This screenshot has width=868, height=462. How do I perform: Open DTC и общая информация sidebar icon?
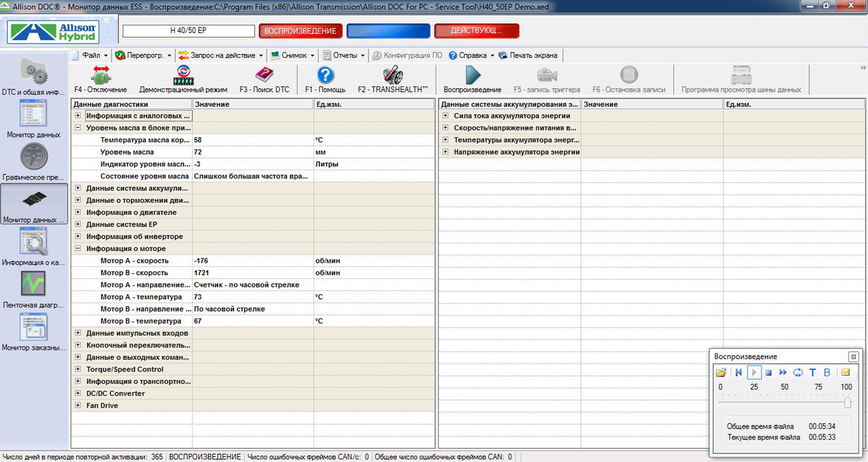click(x=33, y=72)
